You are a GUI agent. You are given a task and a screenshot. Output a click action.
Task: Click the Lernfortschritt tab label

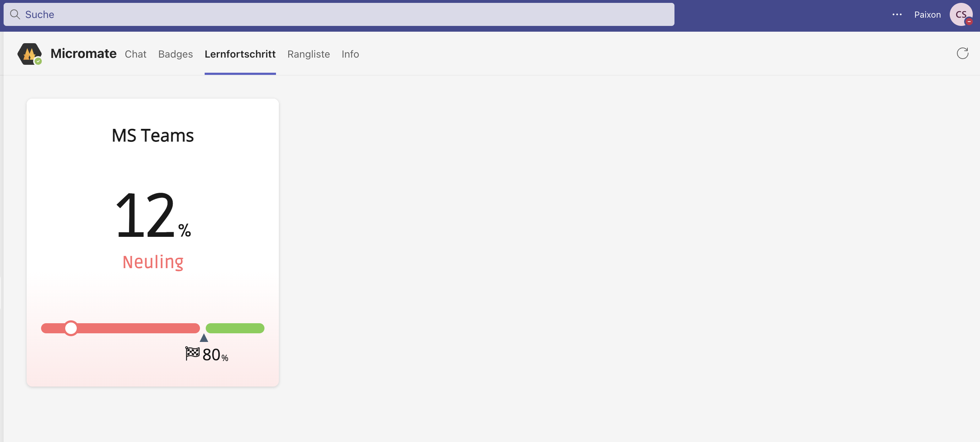240,54
